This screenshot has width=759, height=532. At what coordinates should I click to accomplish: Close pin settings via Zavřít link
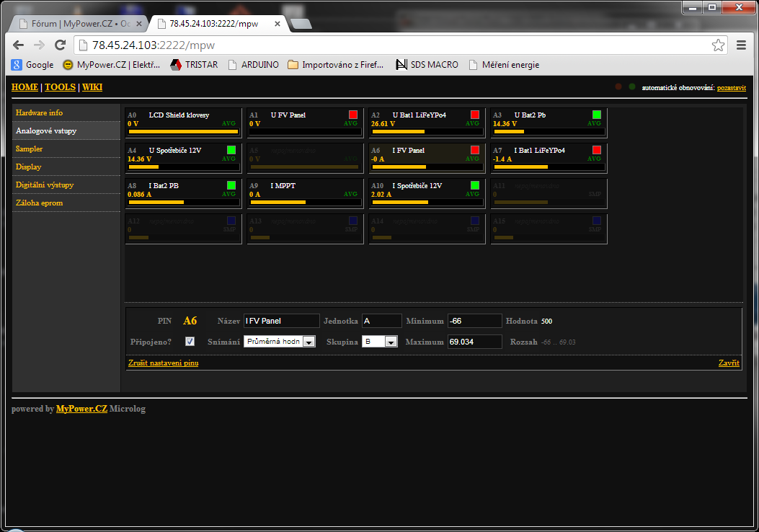pyautogui.click(x=729, y=363)
